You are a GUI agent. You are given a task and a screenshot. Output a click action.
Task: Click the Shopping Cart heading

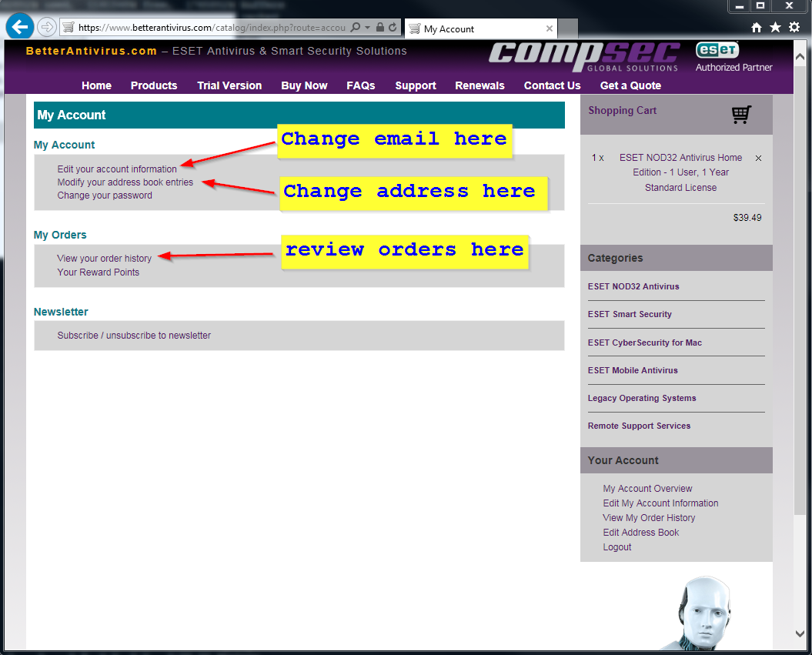coord(622,110)
